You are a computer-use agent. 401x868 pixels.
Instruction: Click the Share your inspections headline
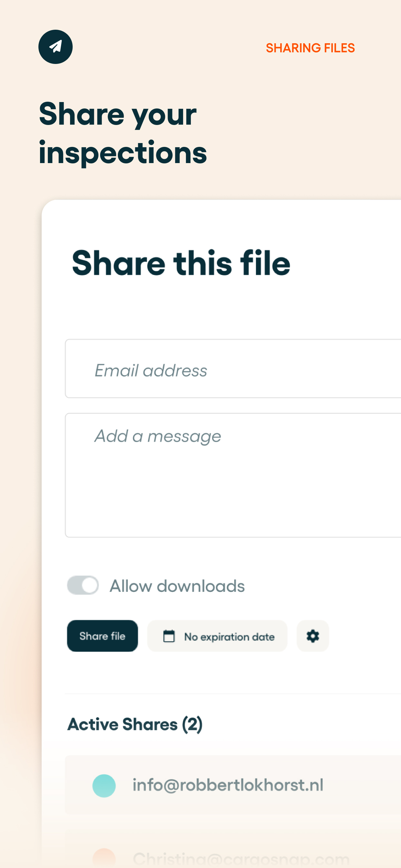(123, 133)
